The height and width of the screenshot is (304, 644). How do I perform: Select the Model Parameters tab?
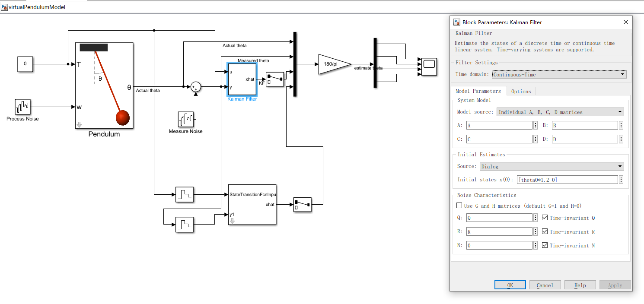pyautogui.click(x=479, y=91)
